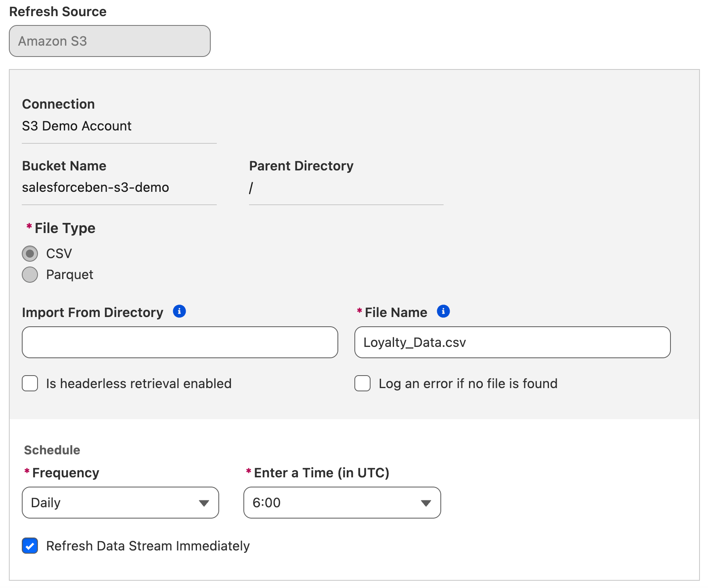Click the S3 Demo Account connection value

pos(77,126)
